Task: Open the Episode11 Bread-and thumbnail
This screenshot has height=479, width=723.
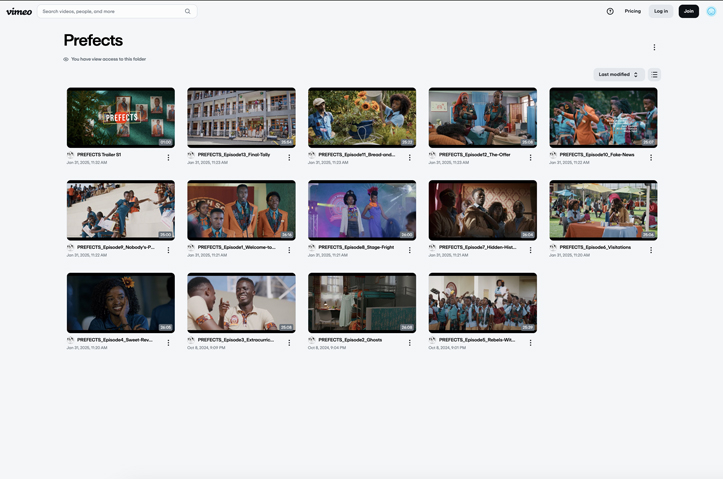Action: tap(362, 118)
